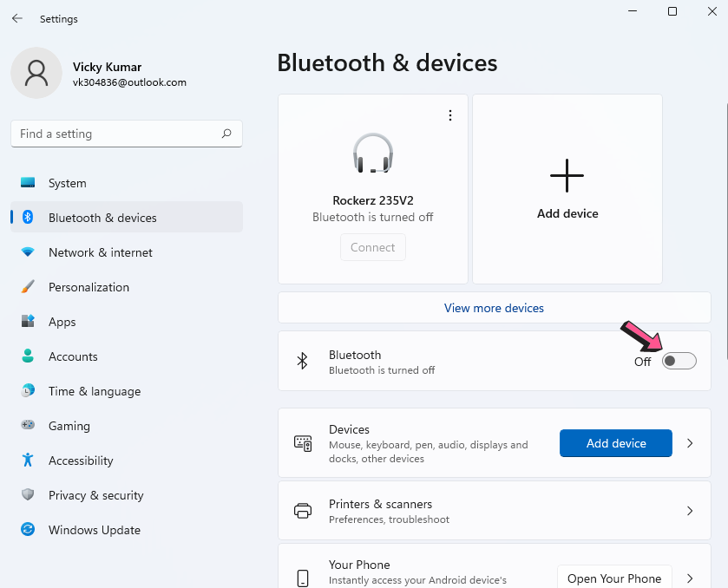Open Privacy & security settings
Image resolution: width=728 pixels, height=588 pixels.
tap(127, 494)
